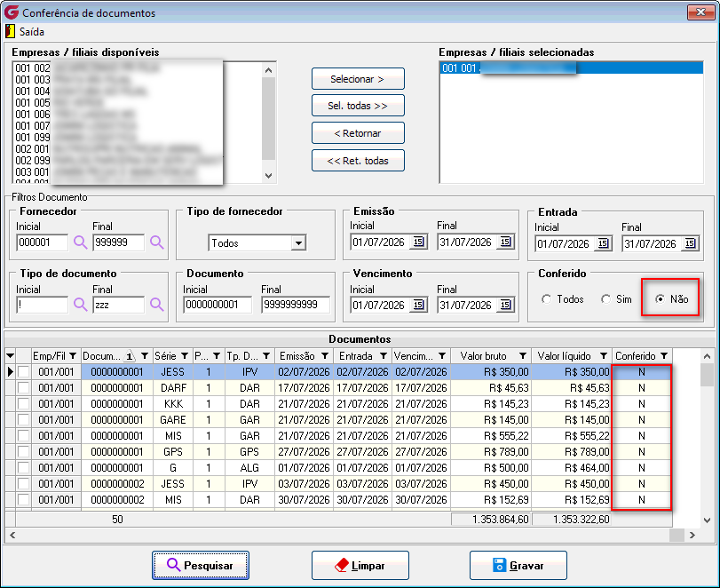Filter the Valor bruto column
720x588 pixels.
[523, 356]
